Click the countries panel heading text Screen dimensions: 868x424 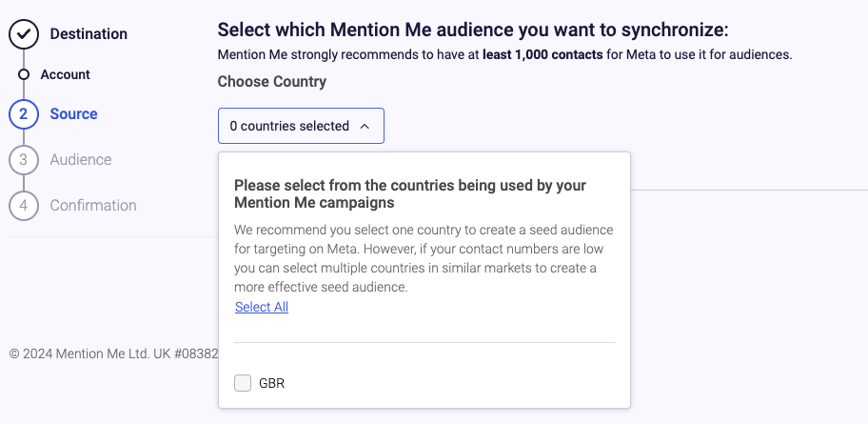point(410,193)
